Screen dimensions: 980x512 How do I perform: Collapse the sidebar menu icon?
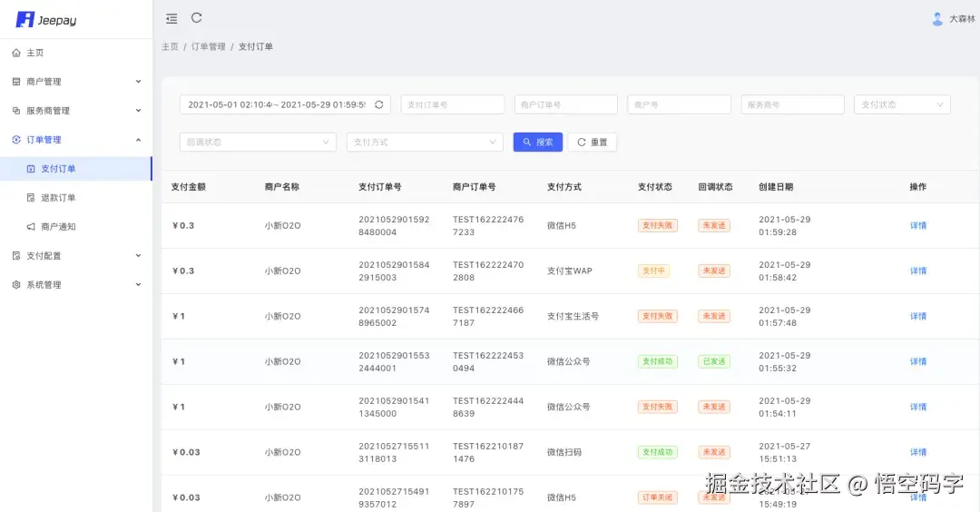[x=171, y=19]
